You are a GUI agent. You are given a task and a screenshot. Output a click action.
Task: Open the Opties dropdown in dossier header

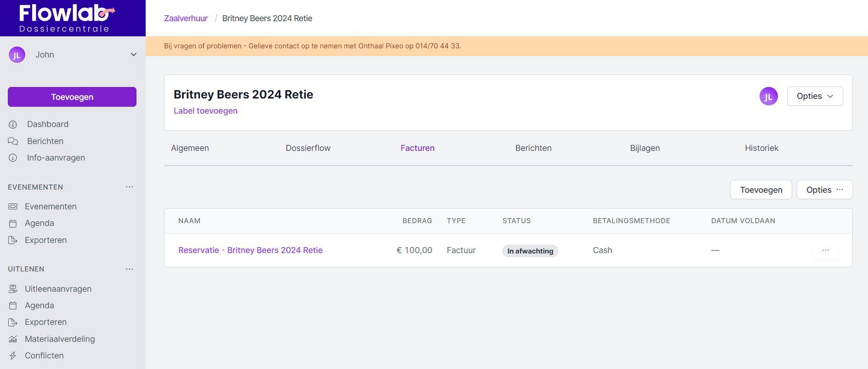(815, 96)
